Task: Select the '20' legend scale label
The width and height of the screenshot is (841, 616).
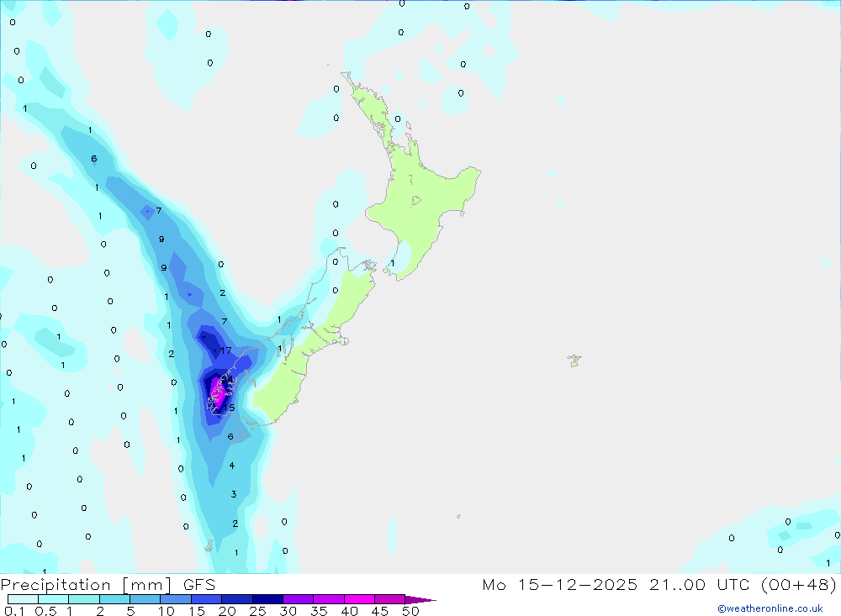Action: (227, 611)
